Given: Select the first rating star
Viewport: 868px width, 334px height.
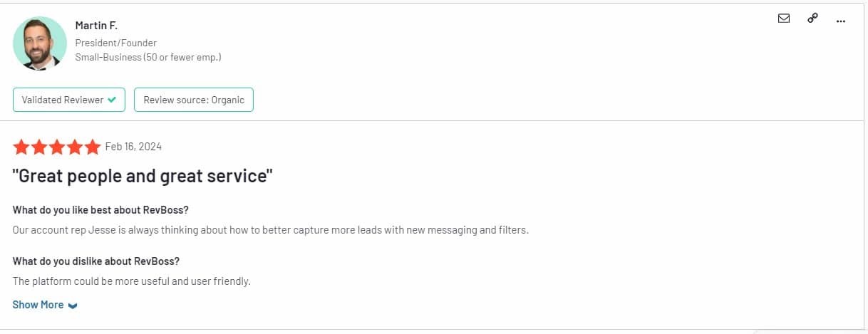Looking at the screenshot, I should tap(21, 147).
